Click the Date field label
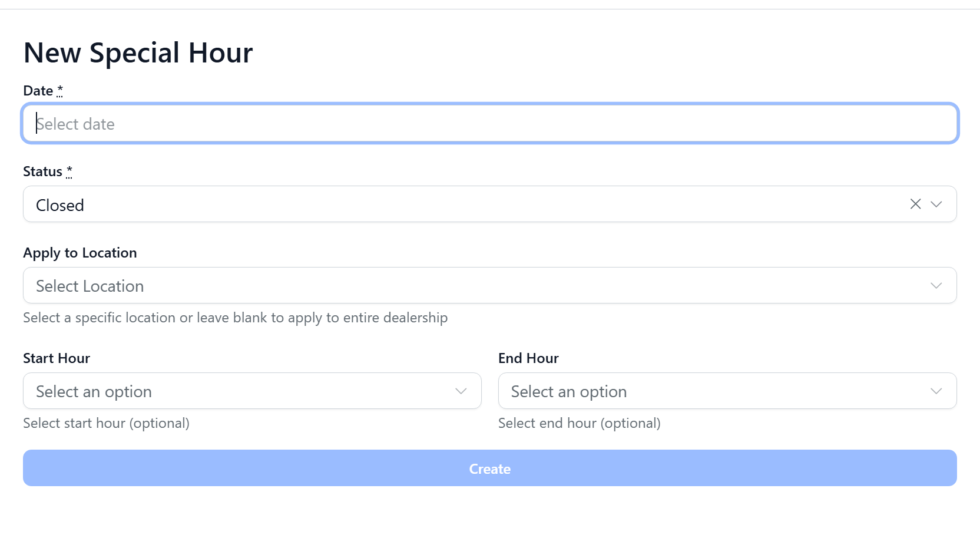980x551 pixels. tap(38, 91)
